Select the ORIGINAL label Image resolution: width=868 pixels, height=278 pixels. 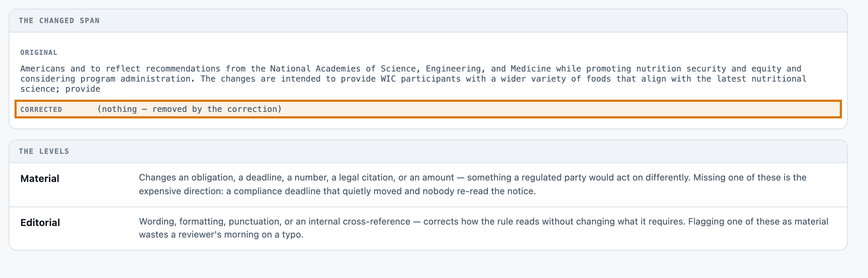[x=39, y=52]
